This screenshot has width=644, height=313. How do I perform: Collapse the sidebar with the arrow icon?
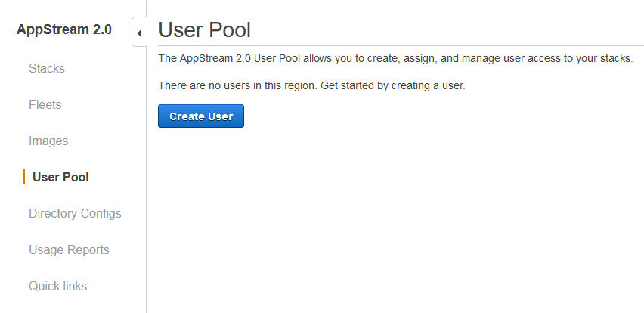(139, 33)
